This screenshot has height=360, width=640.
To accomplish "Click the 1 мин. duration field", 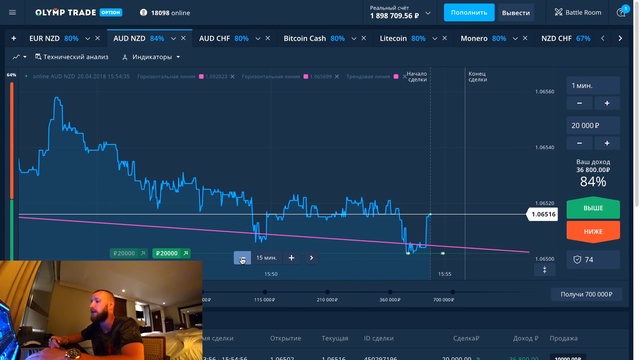I will coord(593,86).
